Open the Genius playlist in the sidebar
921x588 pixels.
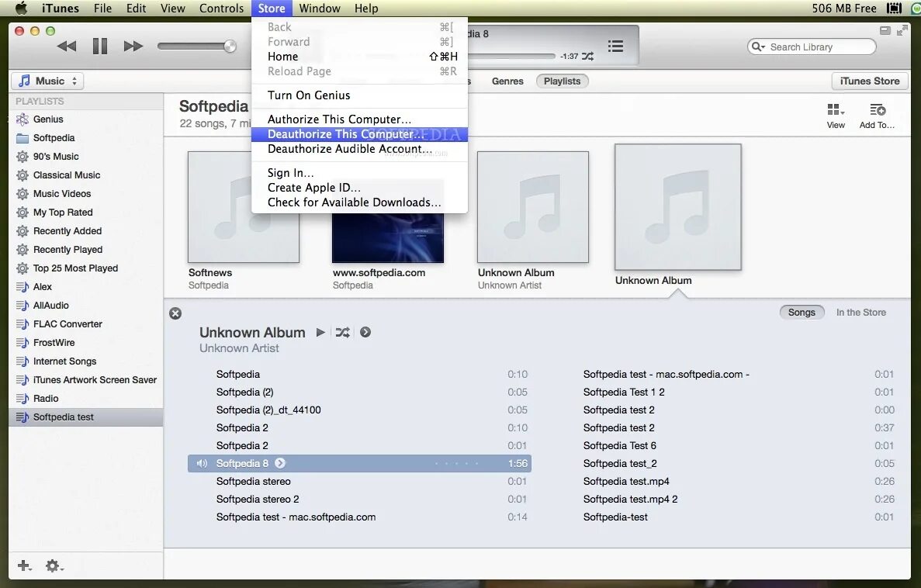coord(48,119)
